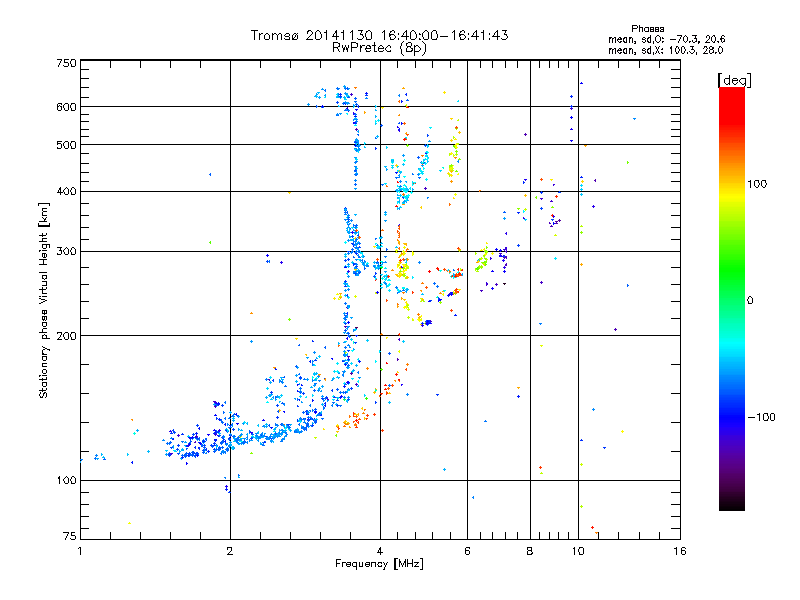Click y-axis label '300'
This screenshot has height=600, width=800.
tap(66, 252)
